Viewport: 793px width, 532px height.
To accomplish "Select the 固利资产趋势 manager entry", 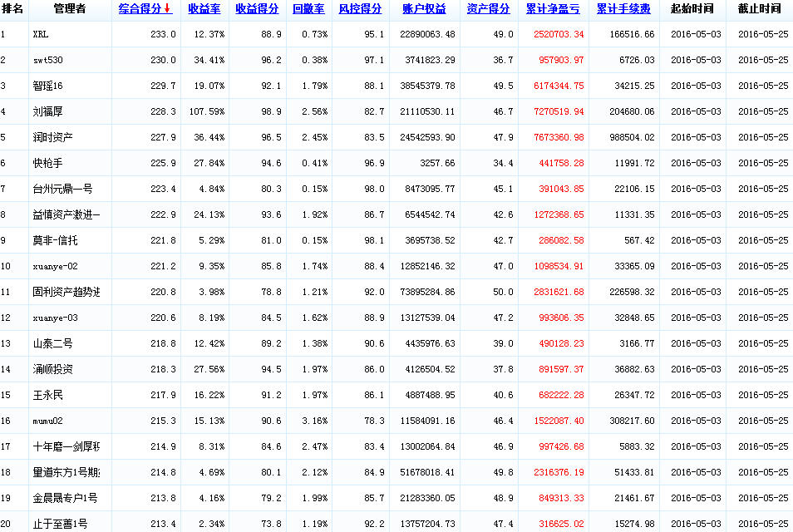I will click(x=66, y=293).
